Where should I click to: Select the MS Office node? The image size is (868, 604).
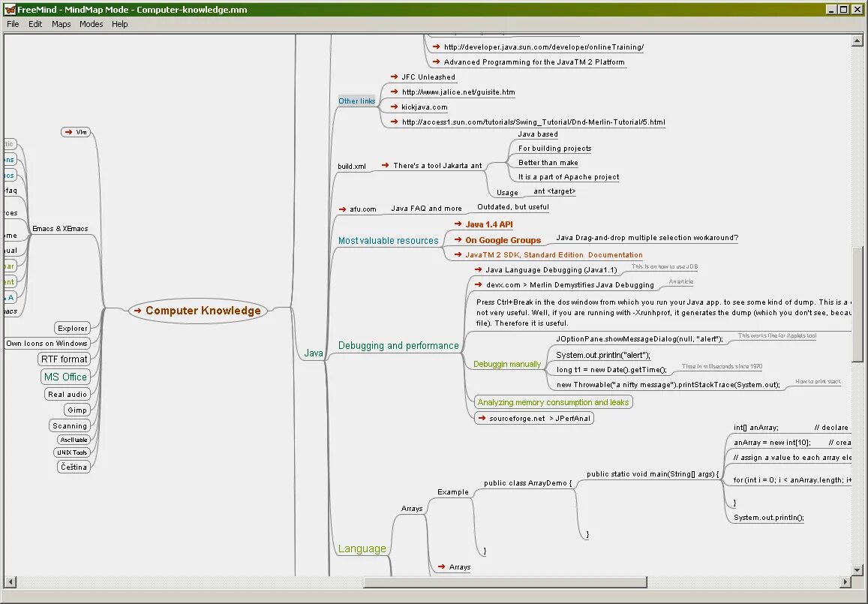[x=65, y=377]
